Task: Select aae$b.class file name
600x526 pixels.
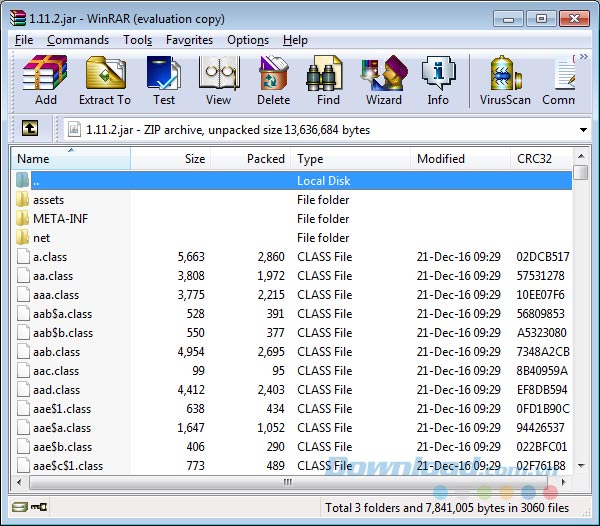Action: [62, 447]
